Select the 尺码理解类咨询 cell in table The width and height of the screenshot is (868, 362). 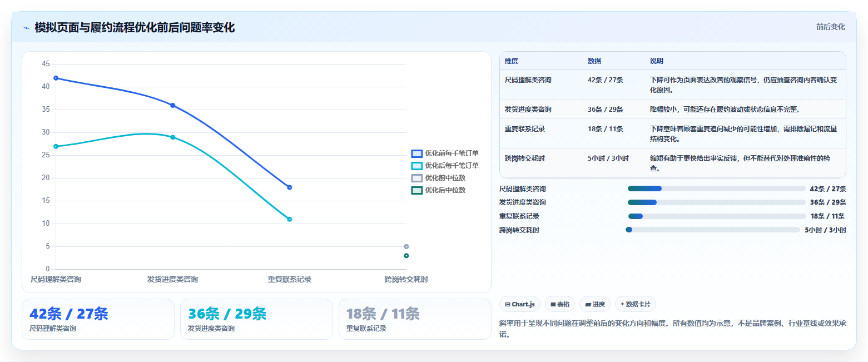(x=528, y=80)
